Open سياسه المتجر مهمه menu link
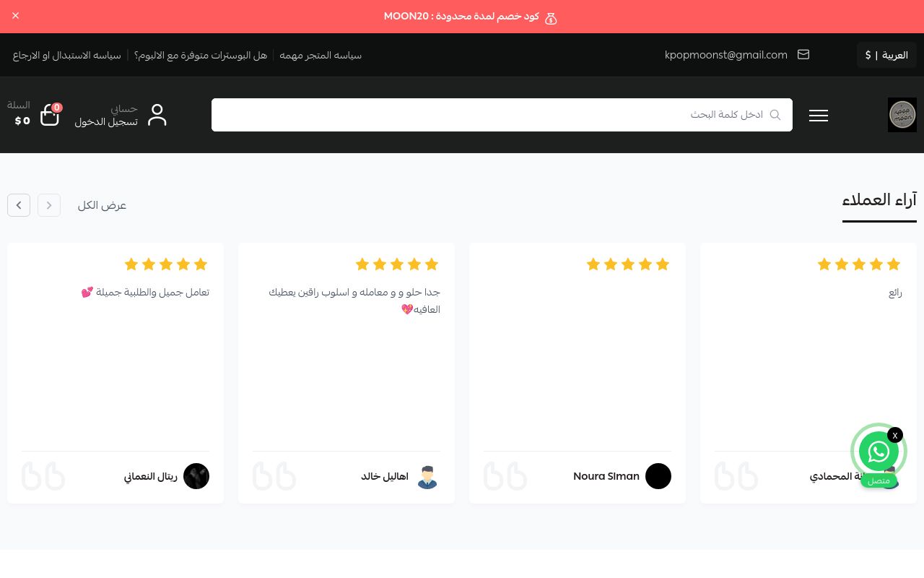Viewport: 924px width, 578px height. [321, 56]
